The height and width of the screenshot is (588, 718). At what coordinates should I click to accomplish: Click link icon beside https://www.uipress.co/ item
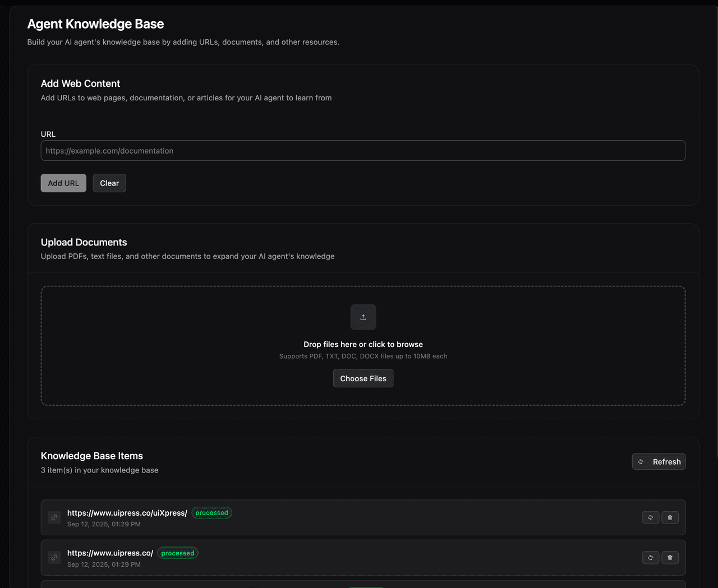54,558
